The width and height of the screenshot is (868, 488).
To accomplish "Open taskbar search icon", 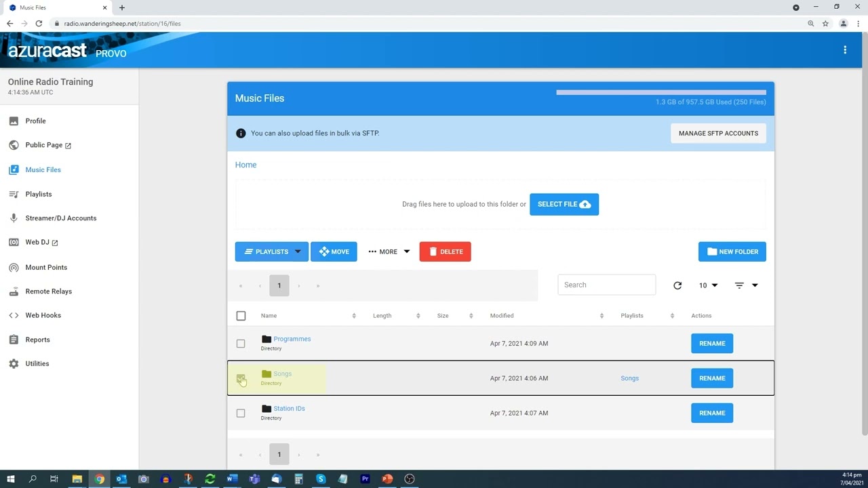I will (33, 479).
